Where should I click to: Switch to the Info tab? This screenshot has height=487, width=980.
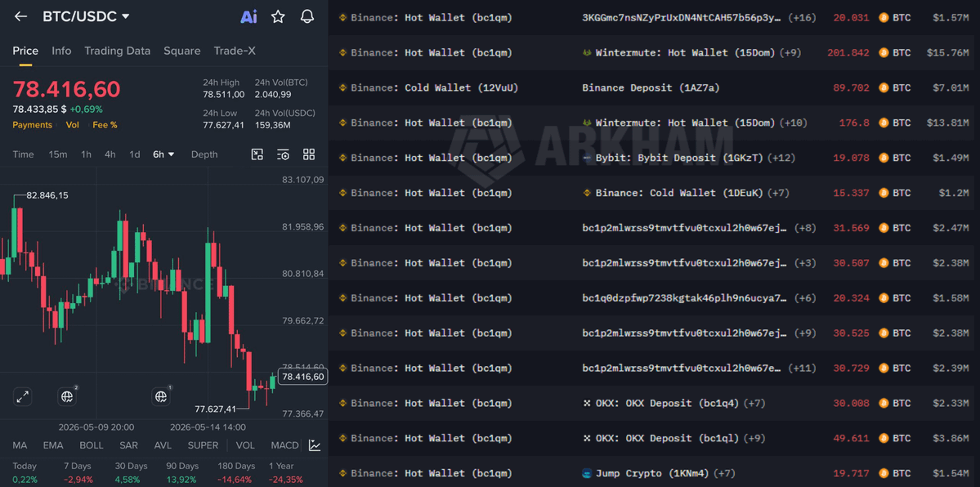pos(61,51)
